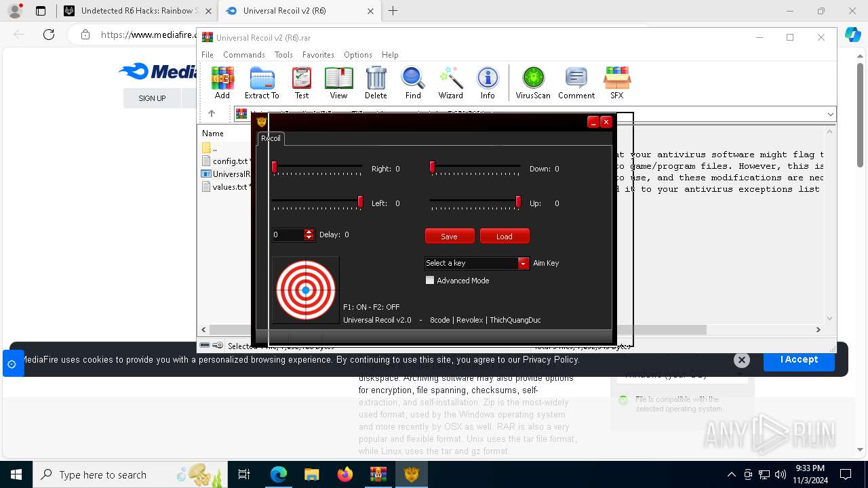868x488 pixels.
Task: Click the Universal Recoil shield title icon
Action: (262, 122)
